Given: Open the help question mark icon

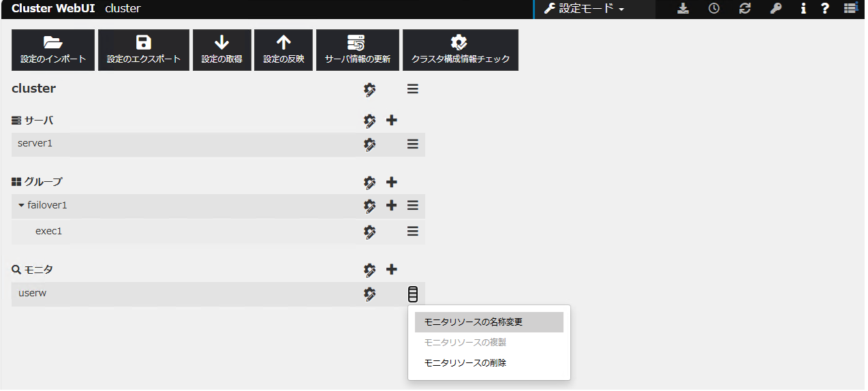Looking at the screenshot, I should tap(824, 9).
